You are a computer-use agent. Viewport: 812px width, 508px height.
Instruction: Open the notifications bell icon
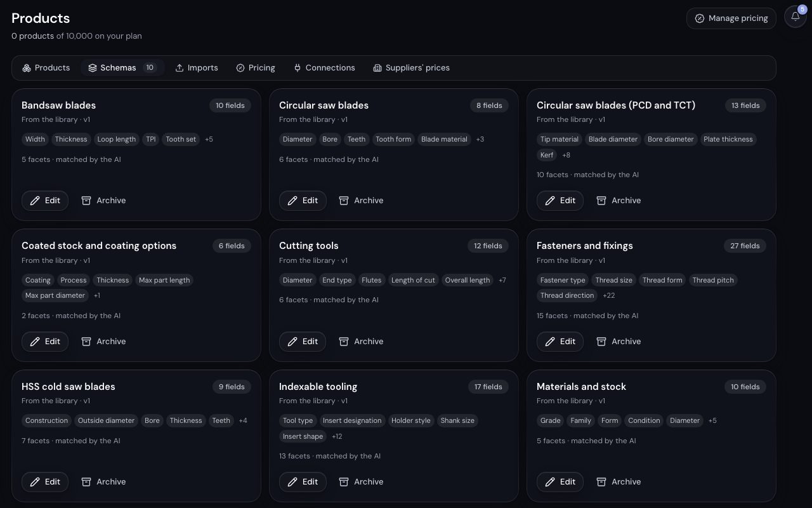[x=795, y=17]
